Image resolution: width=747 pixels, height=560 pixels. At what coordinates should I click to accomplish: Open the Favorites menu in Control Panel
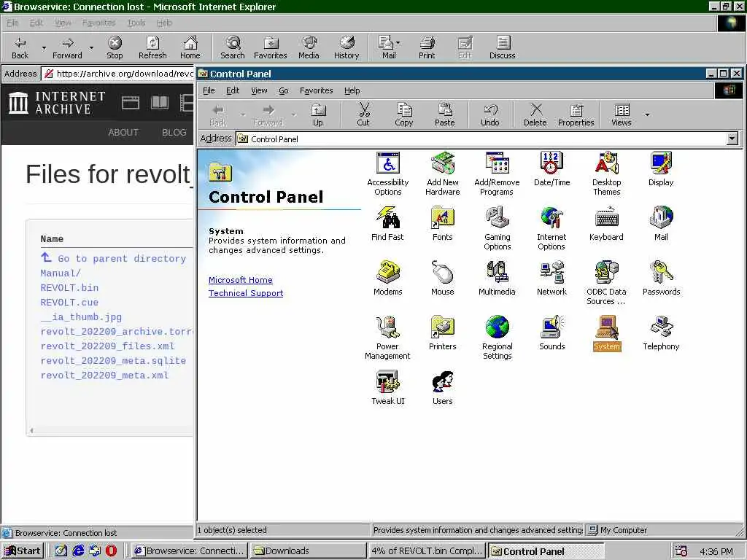pyautogui.click(x=317, y=90)
